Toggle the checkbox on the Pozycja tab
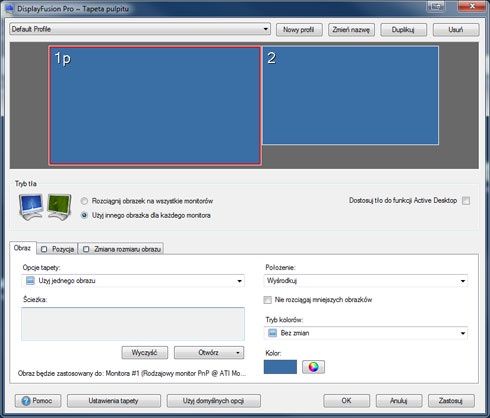This screenshot has width=490, height=418. (x=44, y=249)
